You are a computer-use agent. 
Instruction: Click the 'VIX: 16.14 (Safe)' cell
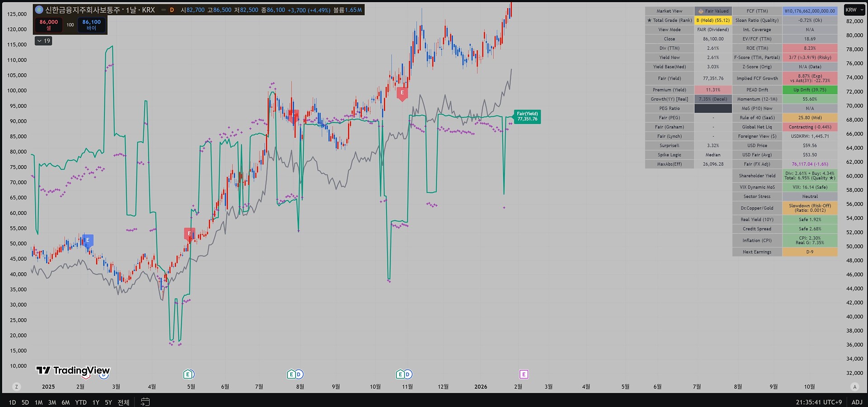coord(810,187)
